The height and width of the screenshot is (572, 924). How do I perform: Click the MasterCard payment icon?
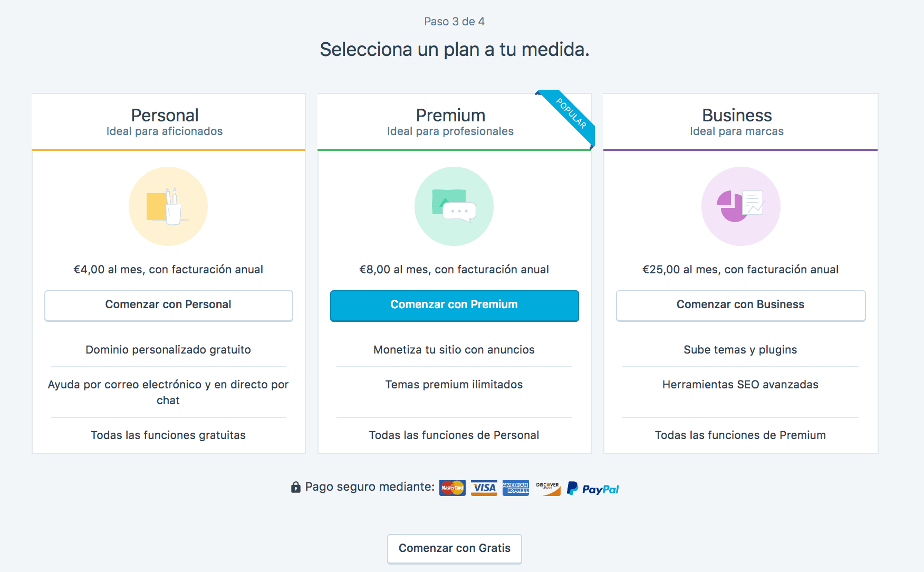click(453, 488)
